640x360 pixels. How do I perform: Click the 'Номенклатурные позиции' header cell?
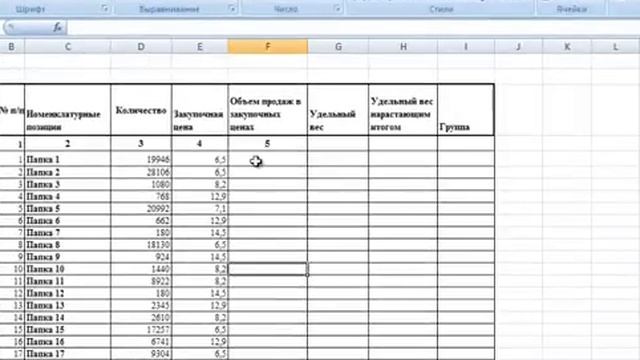click(x=68, y=110)
